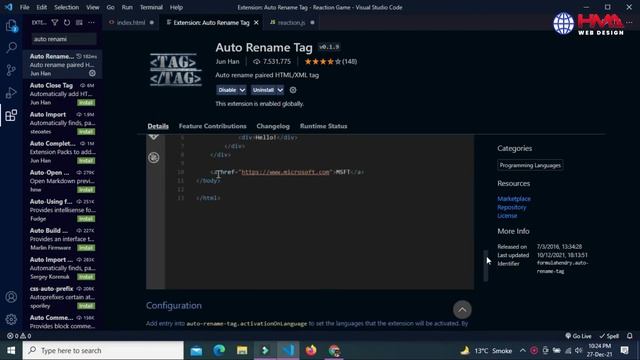Open the Repository resource link
640x360 pixels.
[x=511, y=207]
